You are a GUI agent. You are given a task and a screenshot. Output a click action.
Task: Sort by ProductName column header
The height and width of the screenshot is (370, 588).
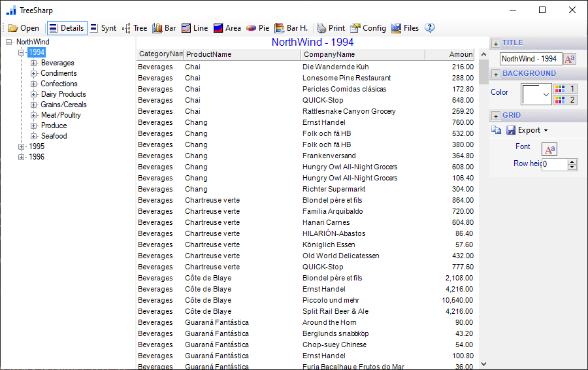pos(242,54)
